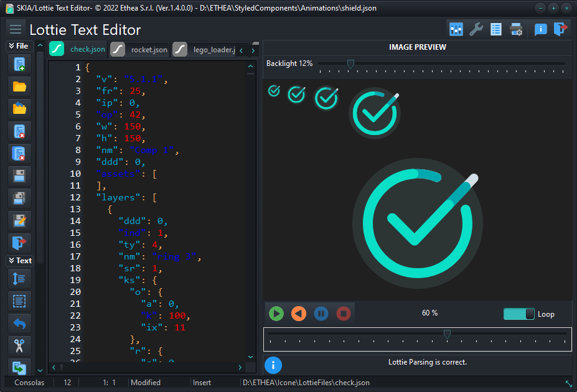The width and height of the screenshot is (577, 392).
Task: Stop the animation
Action: pyautogui.click(x=344, y=314)
